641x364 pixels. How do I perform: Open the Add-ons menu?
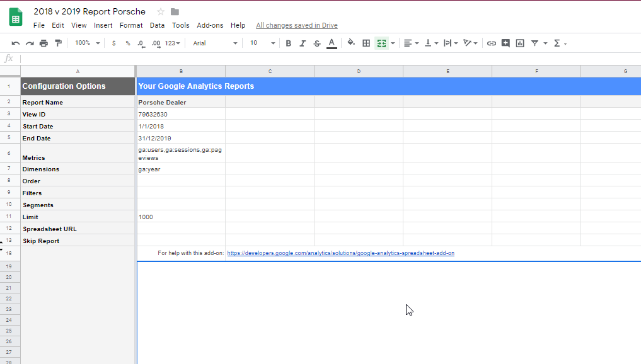(210, 25)
